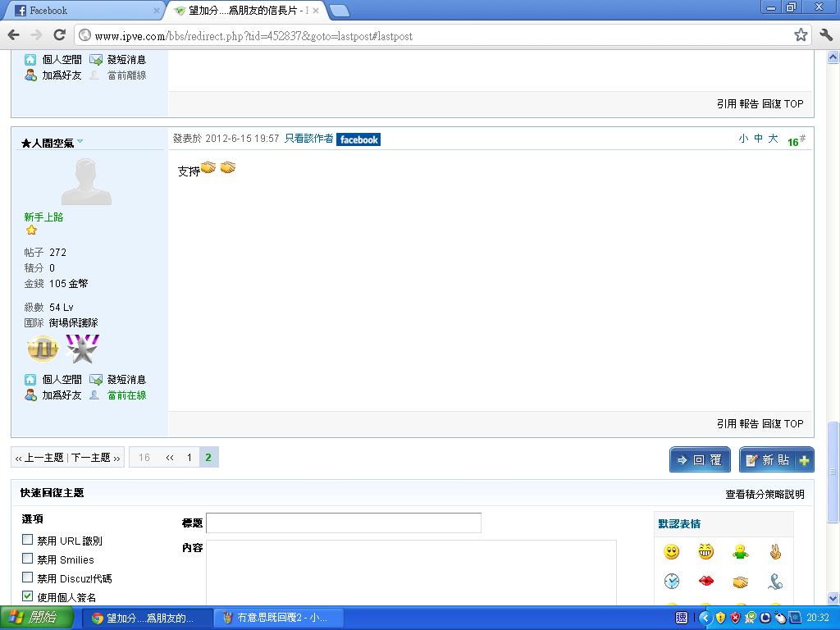840x630 pixels.
Task: Go to next topic (下一主題)
Action: pyautogui.click(x=91, y=458)
